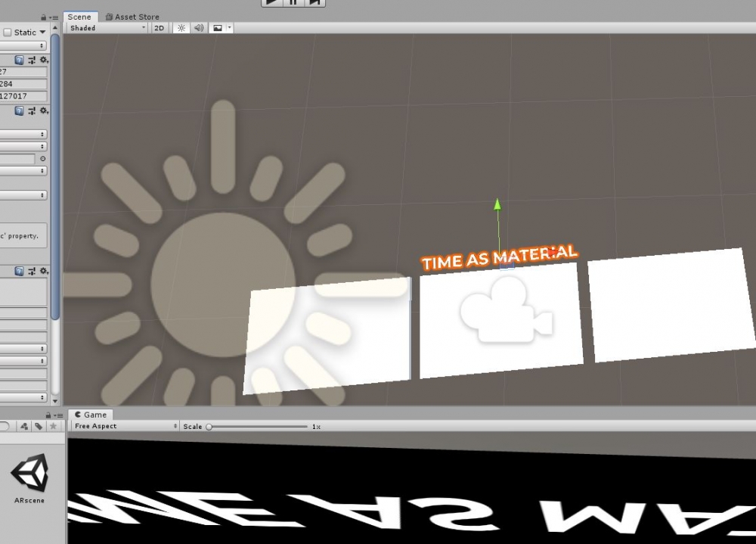The width and height of the screenshot is (756, 544).
Task: Open the Free Aspect dropdown
Action: (x=125, y=427)
